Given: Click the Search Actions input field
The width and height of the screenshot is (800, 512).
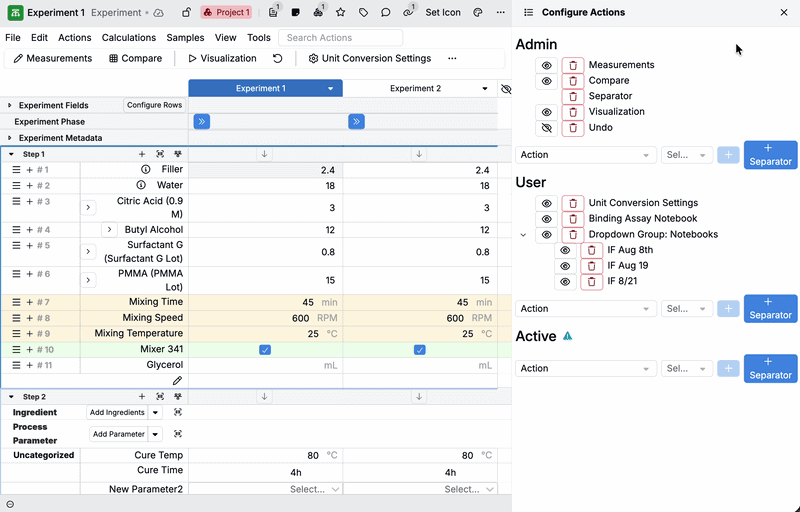Looking at the screenshot, I should [x=340, y=38].
